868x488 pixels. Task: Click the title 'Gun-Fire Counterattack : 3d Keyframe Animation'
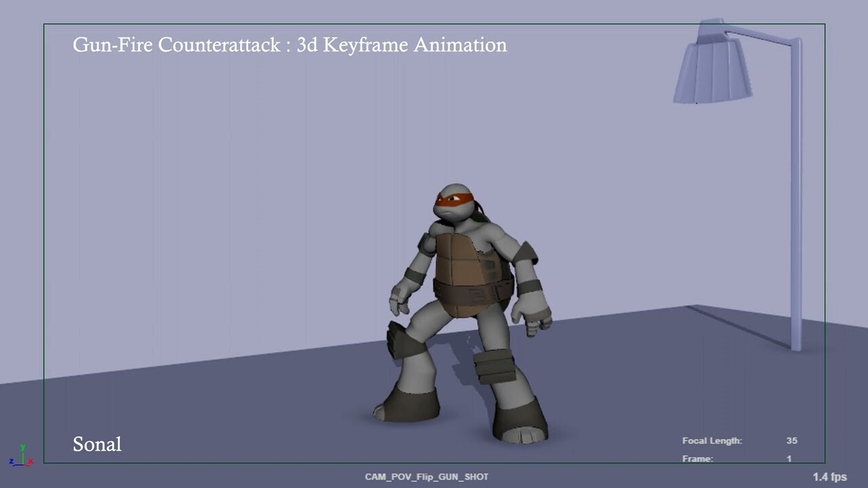pos(290,45)
